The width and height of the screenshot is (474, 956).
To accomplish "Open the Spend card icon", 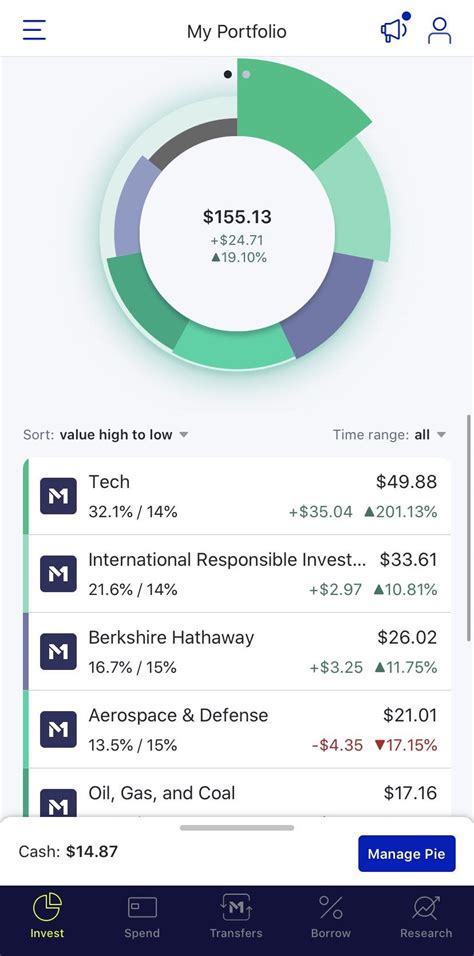I will point(142,908).
